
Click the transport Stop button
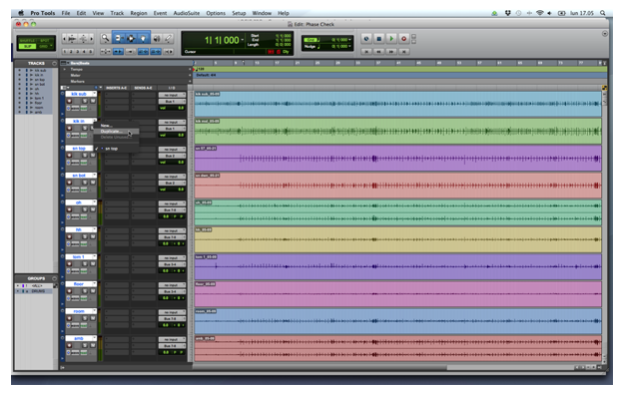click(x=379, y=39)
